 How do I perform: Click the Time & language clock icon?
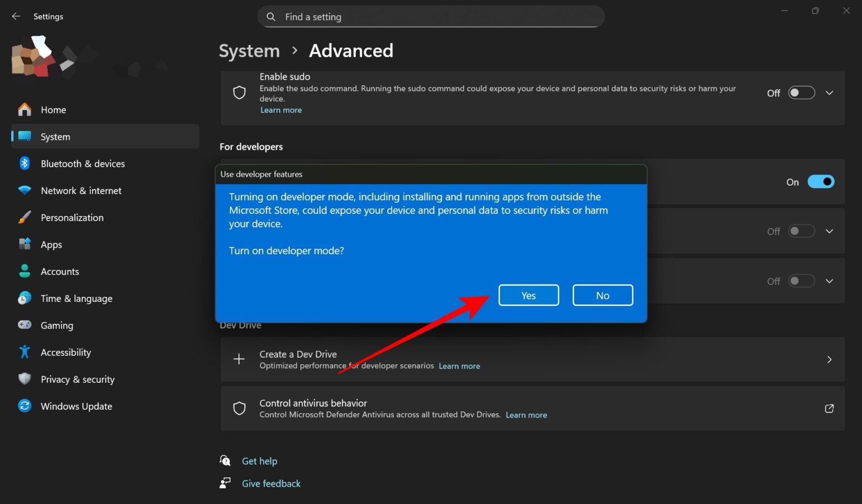25,298
